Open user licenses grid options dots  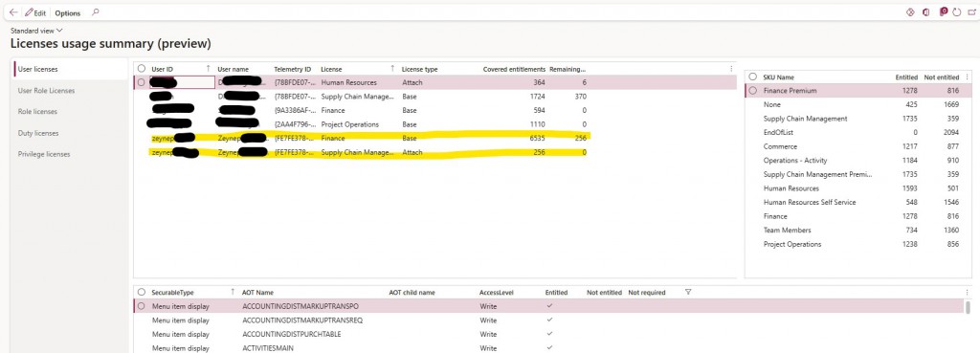[731, 69]
